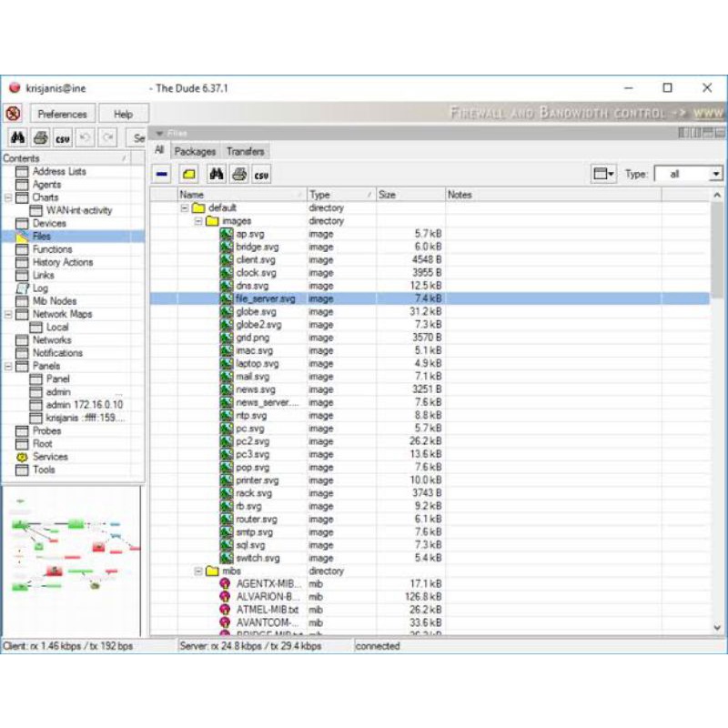The width and height of the screenshot is (728, 728).
Task: Click the Help button
Action: [123, 114]
